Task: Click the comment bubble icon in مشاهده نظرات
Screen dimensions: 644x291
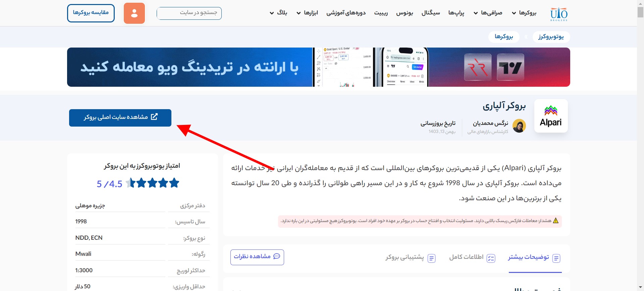Action: coord(277,256)
